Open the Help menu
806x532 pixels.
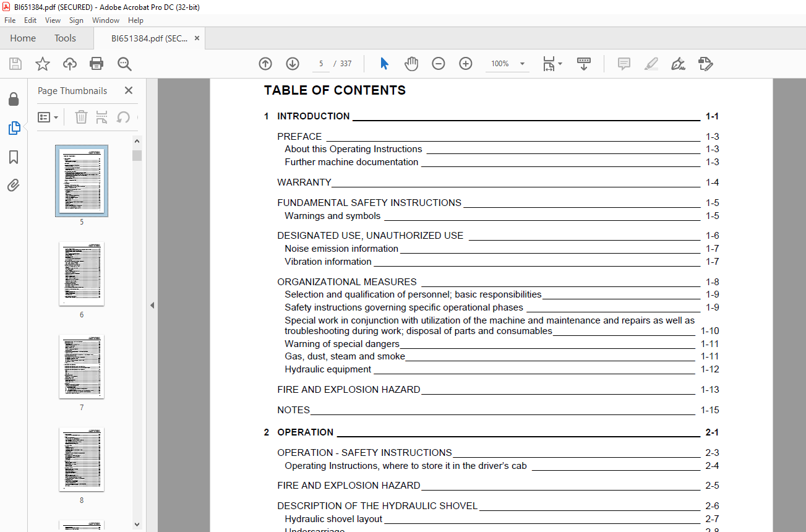pyautogui.click(x=135, y=20)
